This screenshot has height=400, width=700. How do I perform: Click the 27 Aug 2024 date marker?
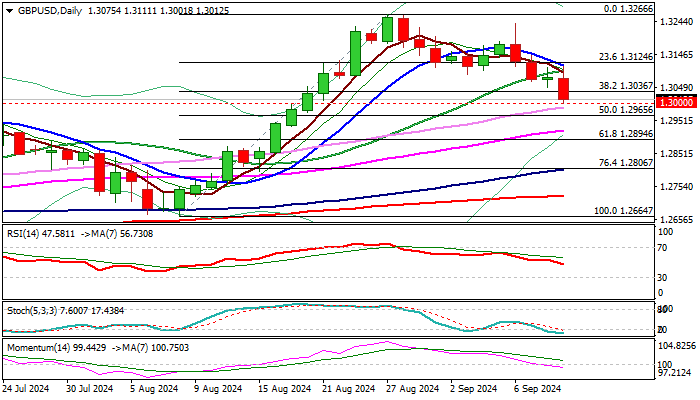coord(413,389)
